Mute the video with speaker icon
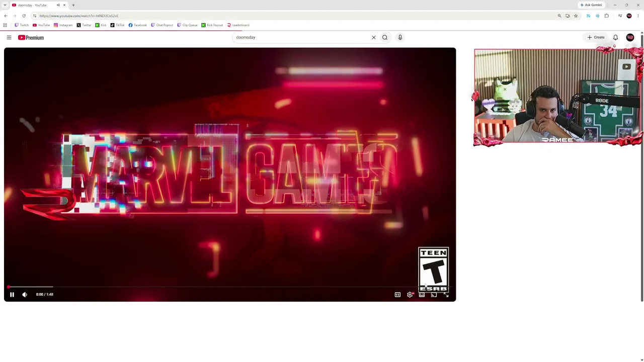 (25, 295)
